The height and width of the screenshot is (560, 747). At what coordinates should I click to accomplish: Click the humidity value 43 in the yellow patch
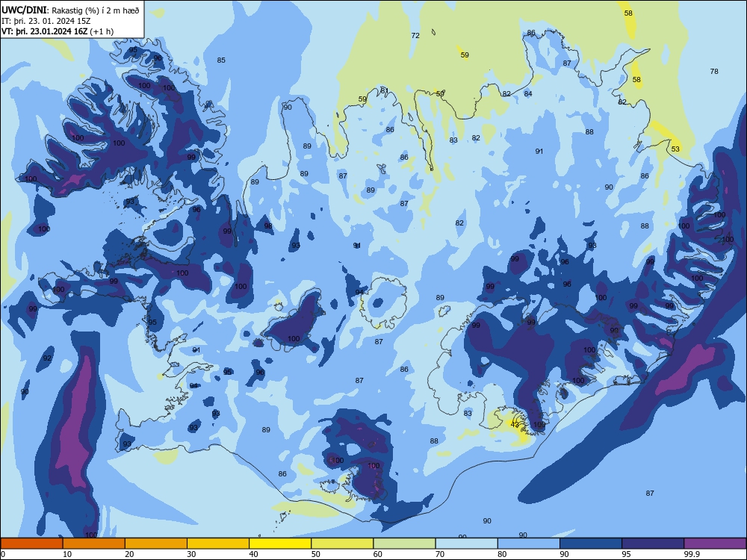pyautogui.click(x=515, y=424)
